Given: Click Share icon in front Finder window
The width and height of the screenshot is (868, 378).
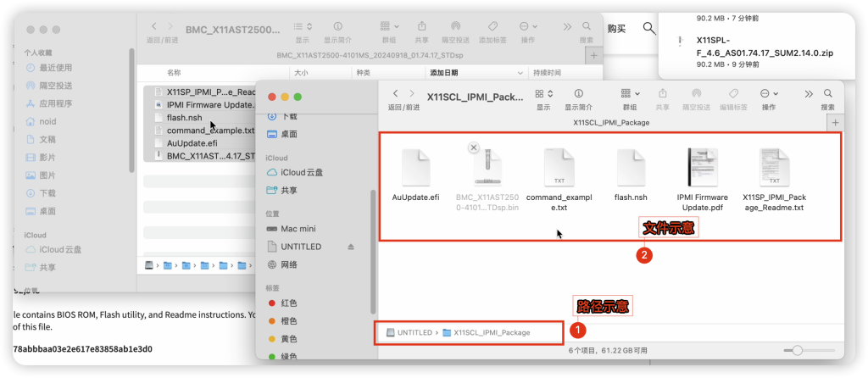Looking at the screenshot, I should [x=662, y=93].
